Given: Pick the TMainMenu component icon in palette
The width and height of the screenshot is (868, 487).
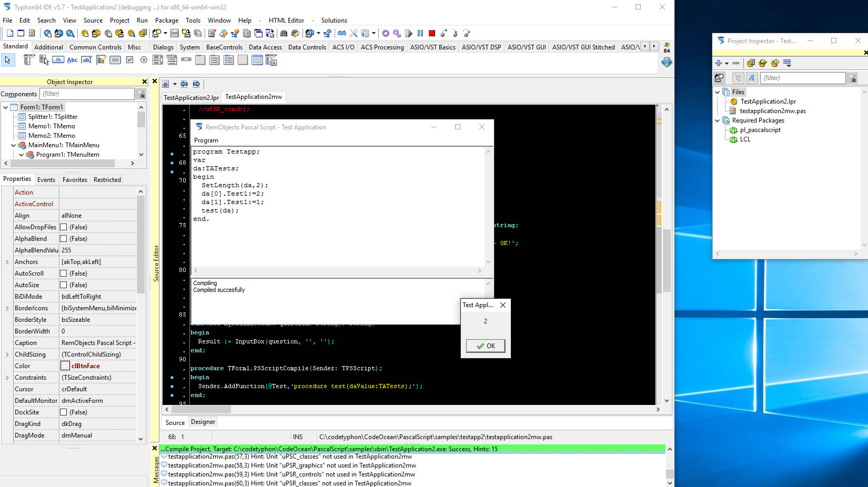Looking at the screenshot, I should click(29, 60).
